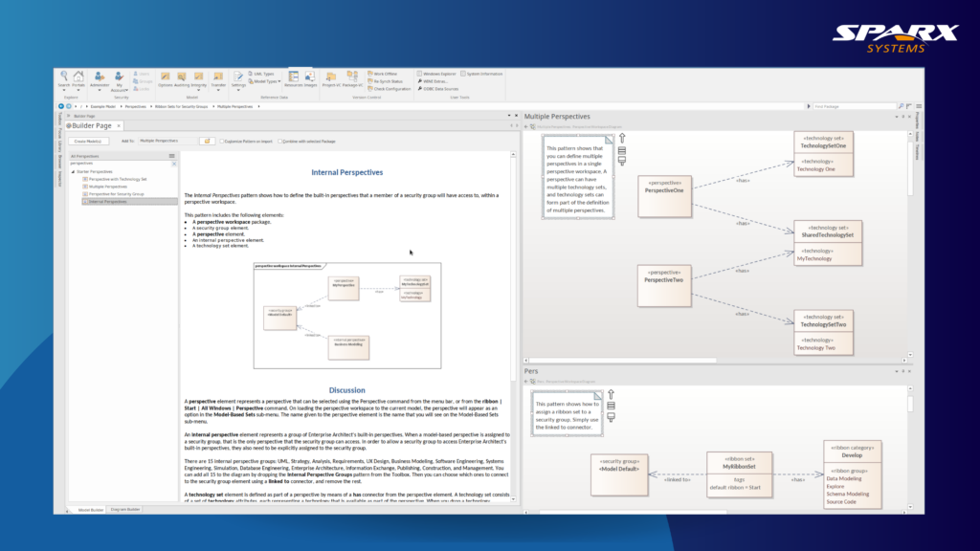Screen dimensions: 980x551
Task: Open the Transfer ribbon icon
Action: click(218, 79)
